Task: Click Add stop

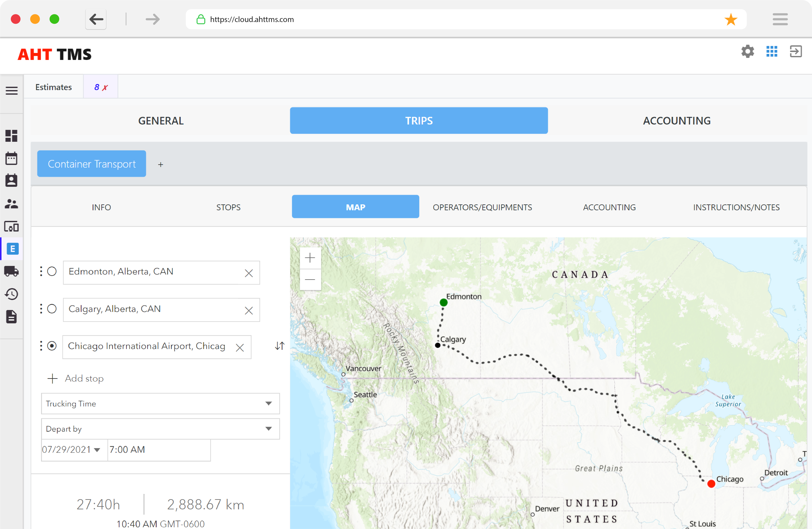Action: [75, 379]
